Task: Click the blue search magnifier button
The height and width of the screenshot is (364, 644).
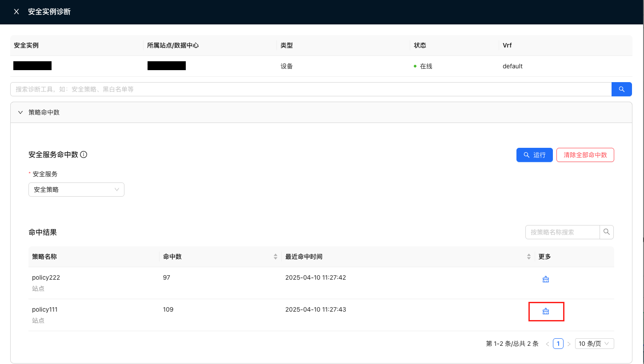Action: coord(621,89)
